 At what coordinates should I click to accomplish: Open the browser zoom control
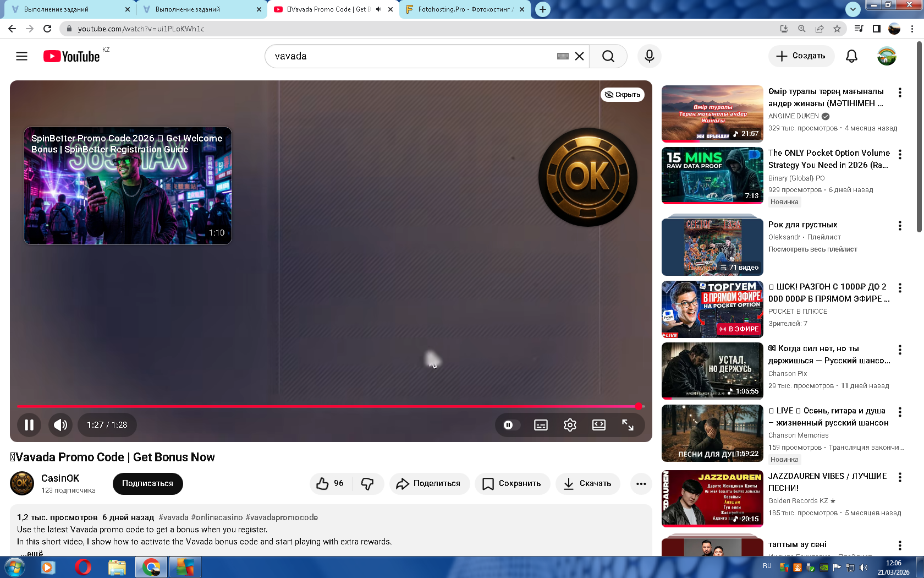coord(802,29)
